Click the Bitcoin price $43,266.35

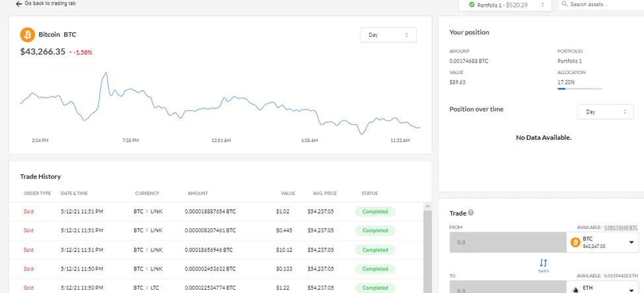(x=43, y=51)
